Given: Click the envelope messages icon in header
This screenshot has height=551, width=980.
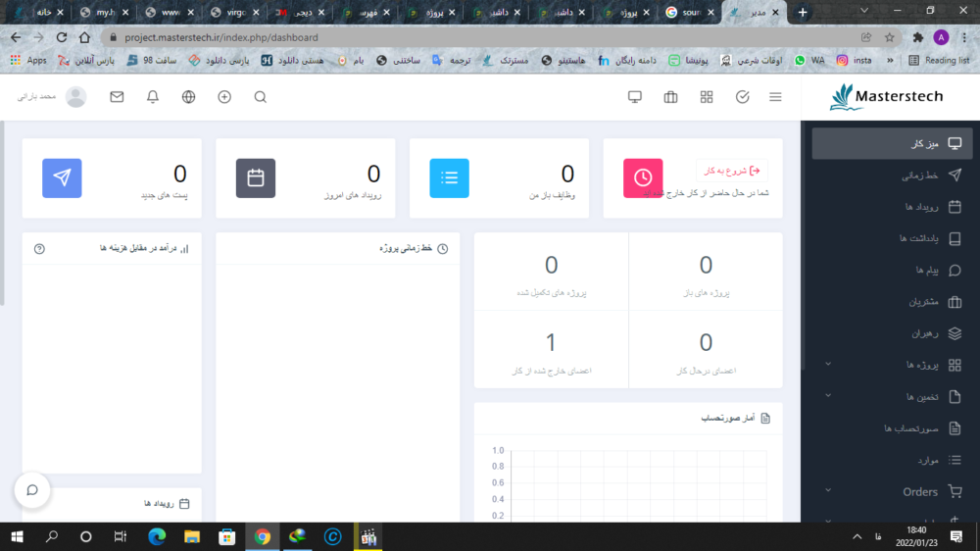Looking at the screenshot, I should point(117,97).
